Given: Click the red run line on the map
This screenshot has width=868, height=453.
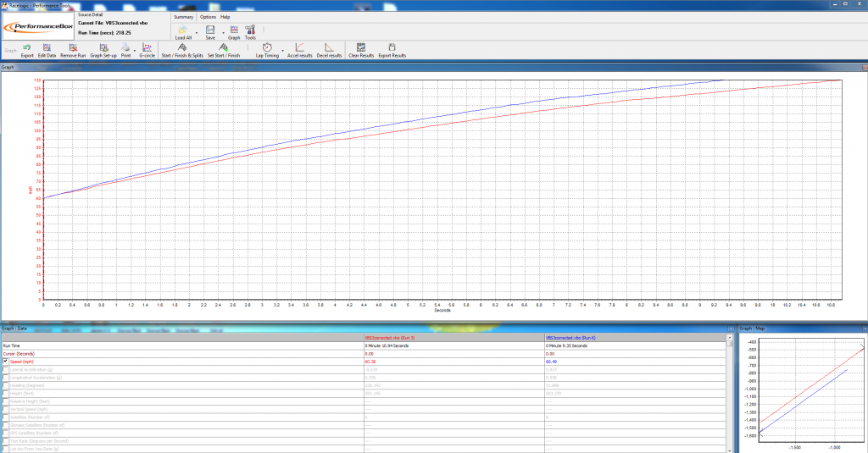Looking at the screenshot, I should [811, 385].
